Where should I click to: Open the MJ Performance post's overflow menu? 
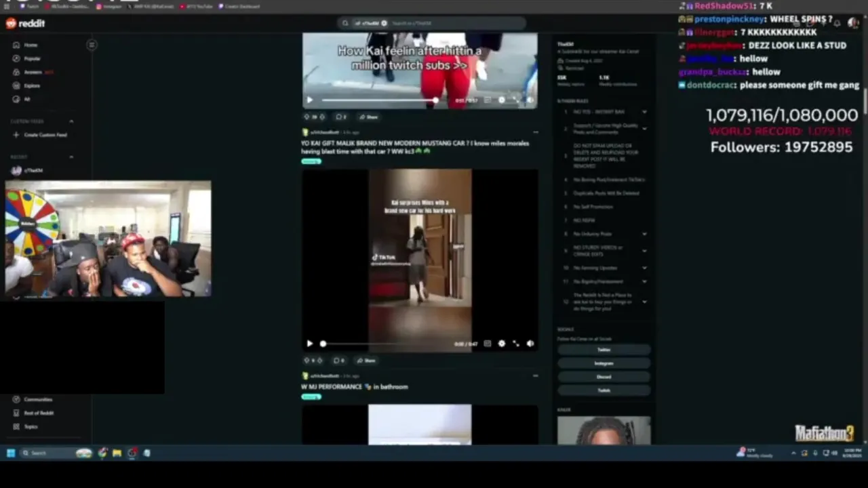pos(535,375)
